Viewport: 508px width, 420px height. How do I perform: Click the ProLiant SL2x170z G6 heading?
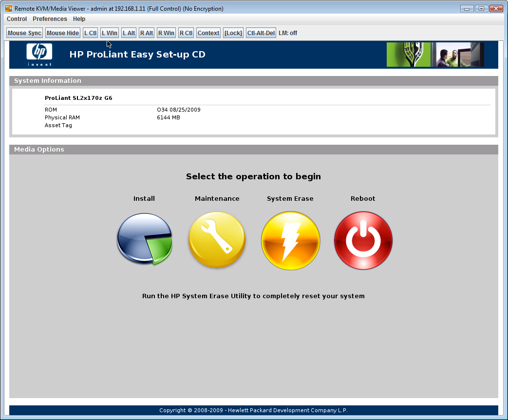click(x=78, y=98)
